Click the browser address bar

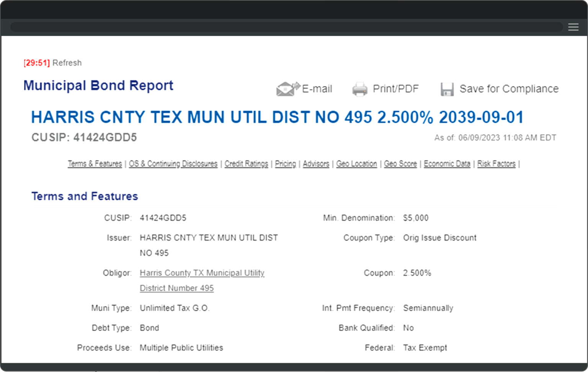coord(286,27)
